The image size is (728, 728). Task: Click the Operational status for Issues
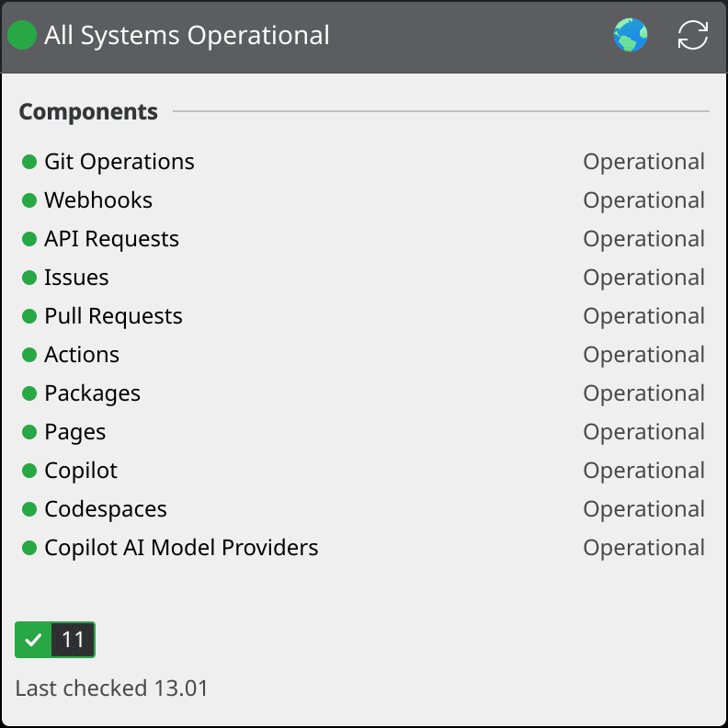[644, 278]
